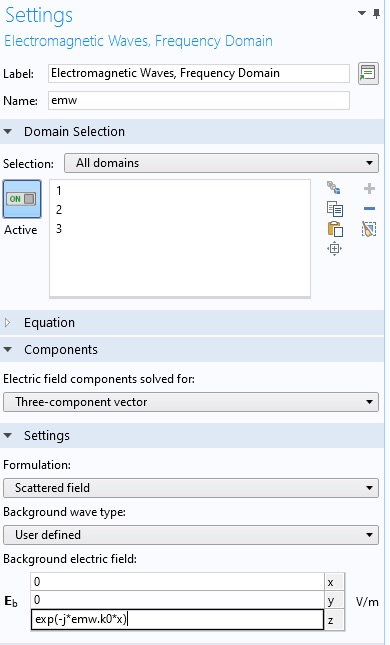390x645 pixels.
Task: Click the Zoom to Selection icon
Action: [x=334, y=248]
